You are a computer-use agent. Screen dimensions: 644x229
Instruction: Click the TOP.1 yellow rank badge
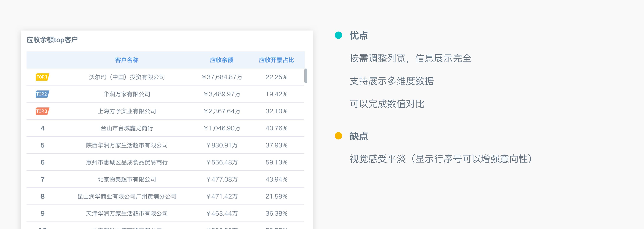click(42, 77)
